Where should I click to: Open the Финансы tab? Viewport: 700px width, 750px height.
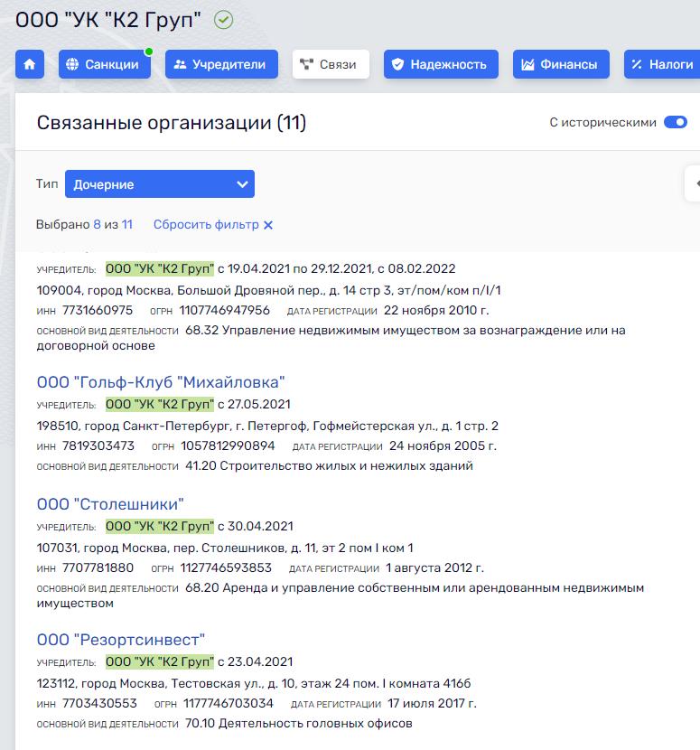pyautogui.click(x=561, y=64)
